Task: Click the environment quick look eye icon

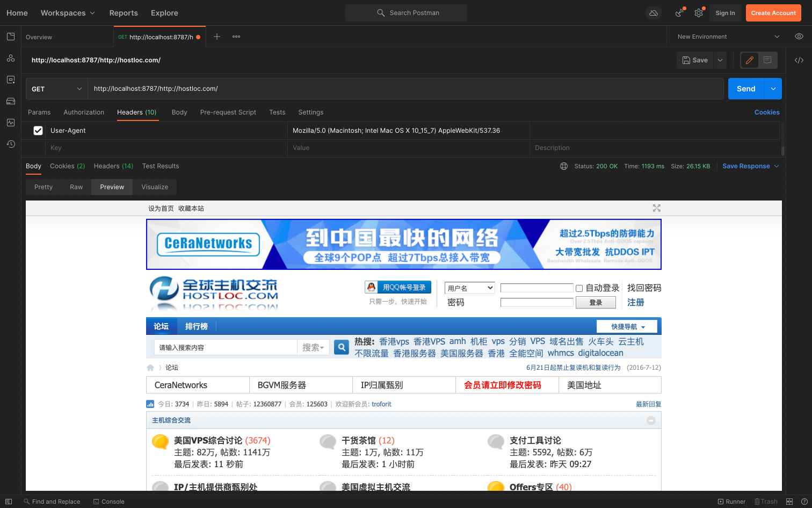Action: click(799, 37)
